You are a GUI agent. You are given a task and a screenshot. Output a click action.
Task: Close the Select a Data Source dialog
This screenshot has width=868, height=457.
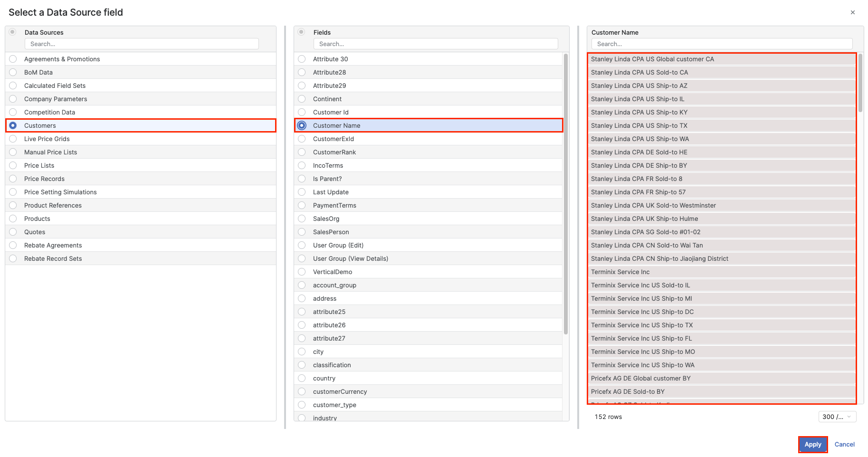(x=852, y=13)
